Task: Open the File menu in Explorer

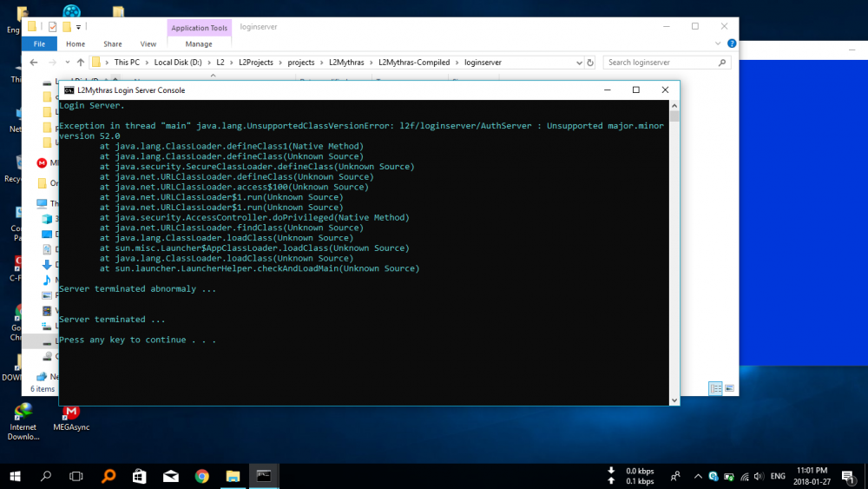Action: [x=38, y=43]
